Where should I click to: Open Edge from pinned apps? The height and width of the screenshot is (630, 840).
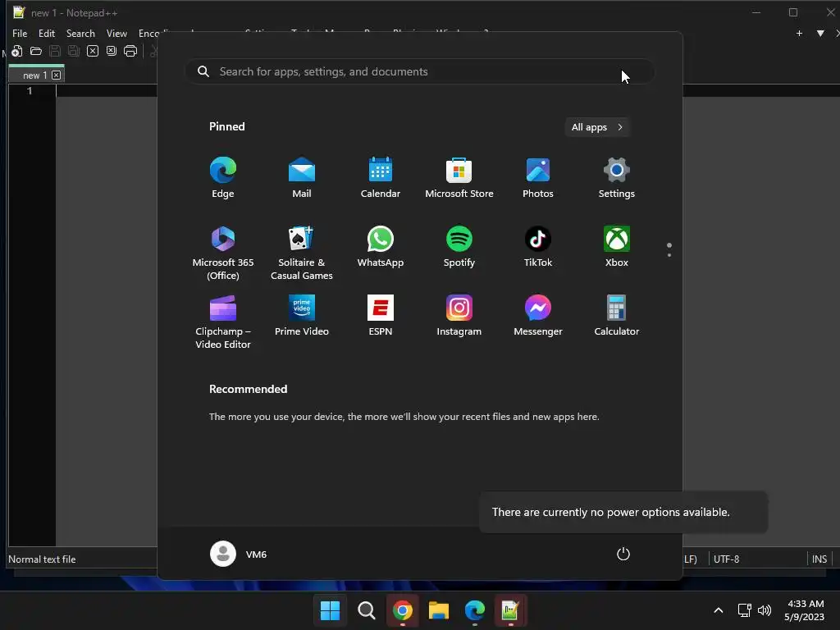(223, 178)
